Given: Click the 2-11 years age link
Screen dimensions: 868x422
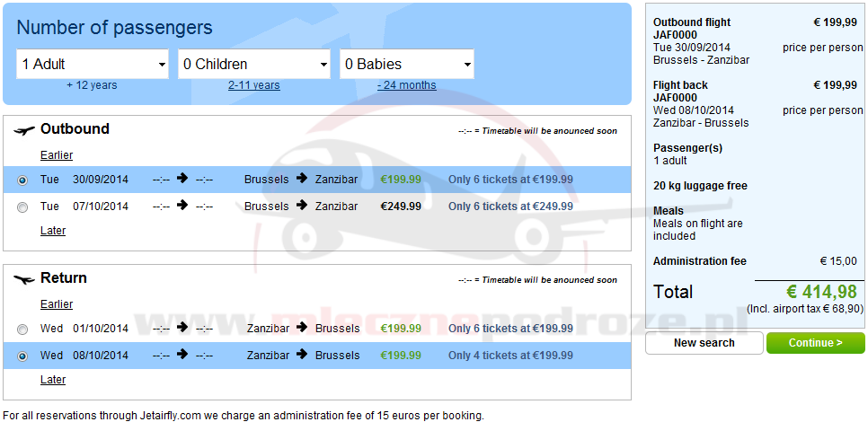Looking at the screenshot, I should click(253, 85).
